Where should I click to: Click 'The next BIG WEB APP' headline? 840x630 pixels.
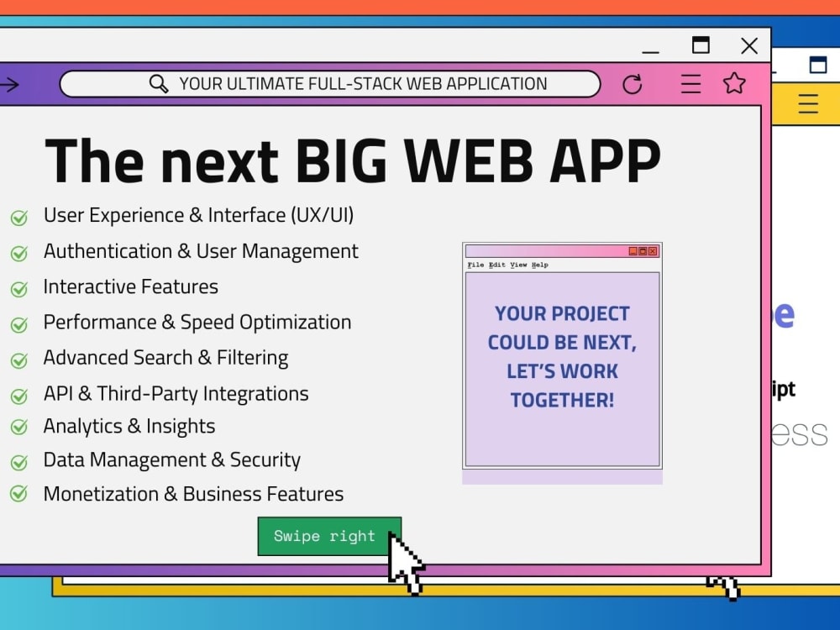click(353, 160)
